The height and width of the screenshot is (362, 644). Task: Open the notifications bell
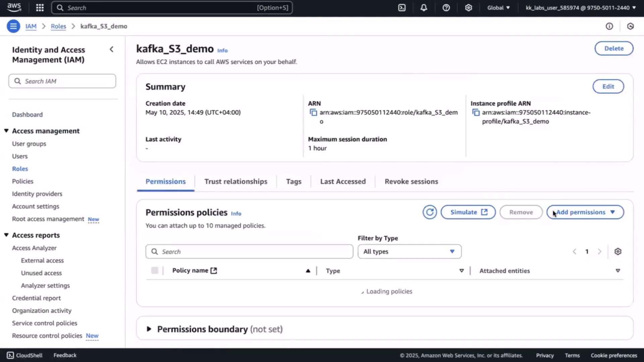click(424, 8)
